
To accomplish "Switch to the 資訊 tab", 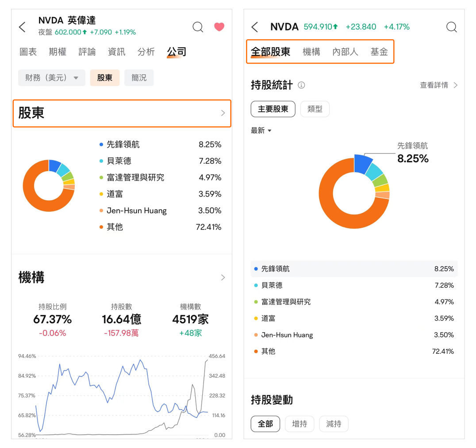I will click(x=117, y=52).
